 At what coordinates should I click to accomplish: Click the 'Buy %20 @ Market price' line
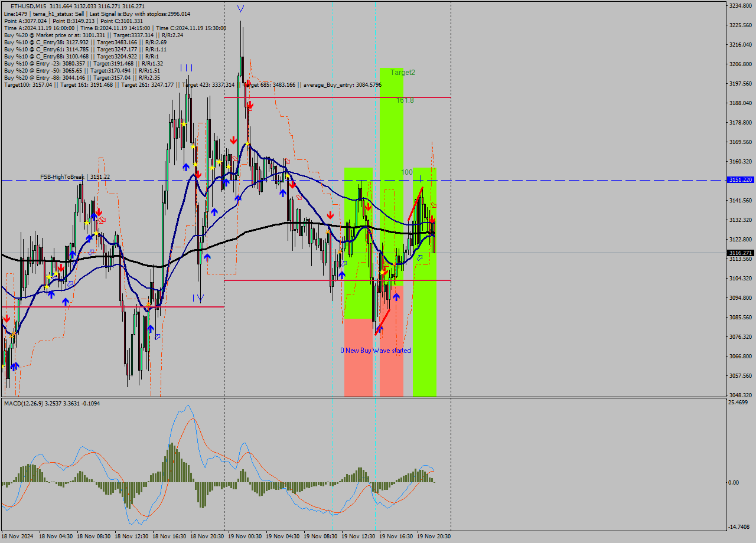pyautogui.click(x=93, y=35)
